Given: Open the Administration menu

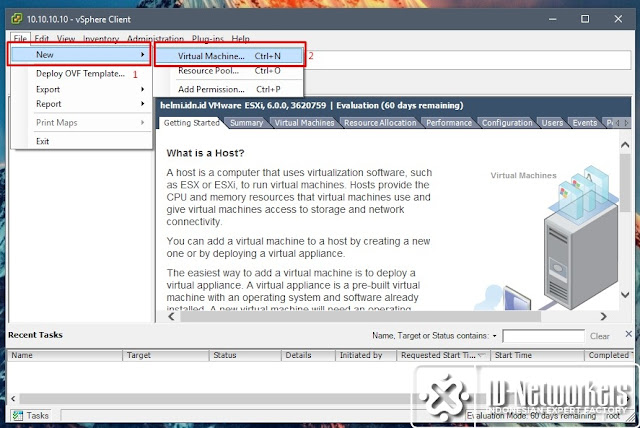Looking at the screenshot, I should tap(156, 38).
